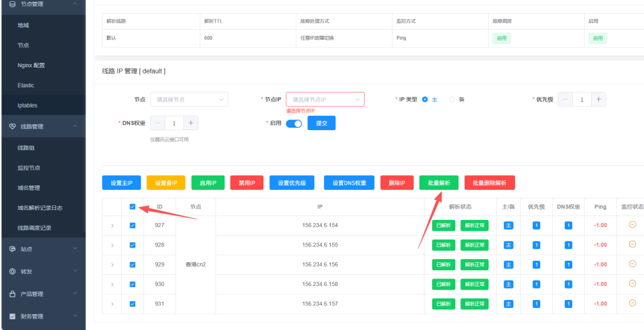Click the 节点管理 database icon
This screenshot has height=330, width=644.
[x=13, y=4]
